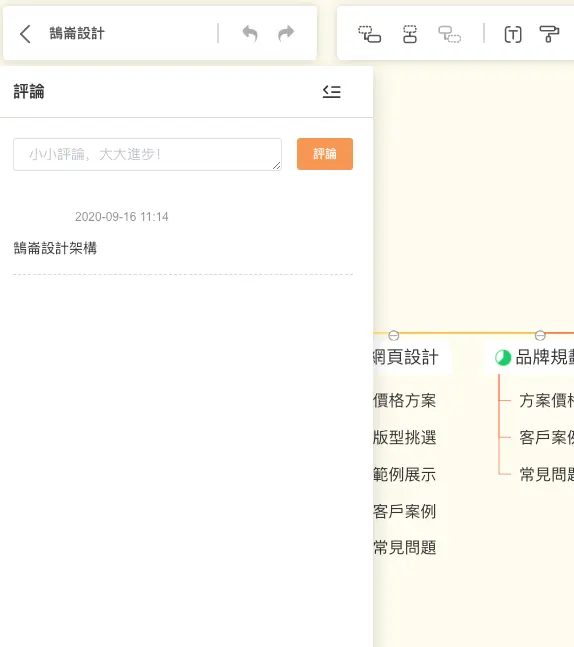574x647 pixels.
Task: Insert a sibling topic node
Action: pyautogui.click(x=410, y=34)
